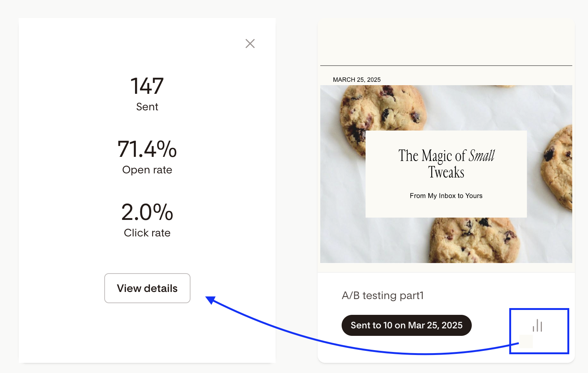The height and width of the screenshot is (373, 588).
Task: Click the 147 sent count number
Action: tap(147, 86)
